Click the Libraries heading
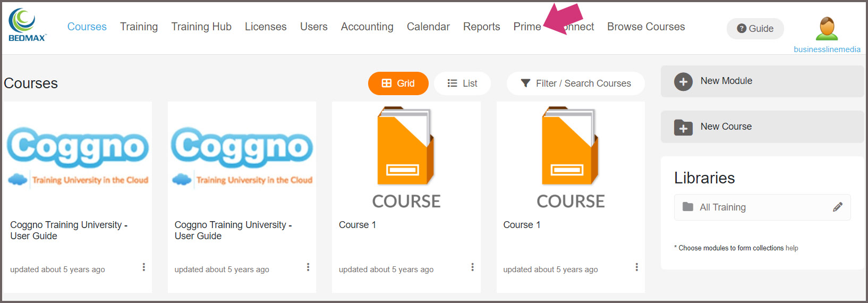 (704, 178)
